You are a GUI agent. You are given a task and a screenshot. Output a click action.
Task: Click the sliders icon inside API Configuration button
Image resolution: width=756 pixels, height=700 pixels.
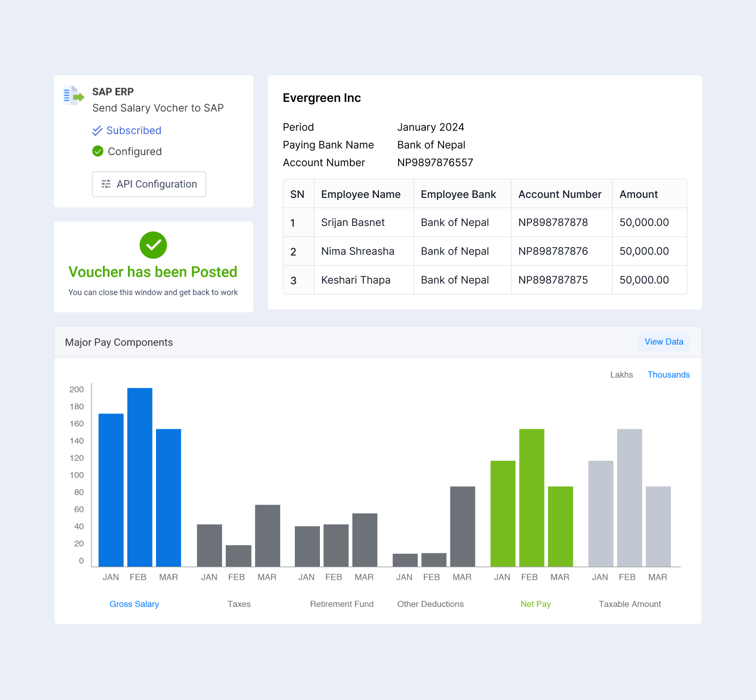pyautogui.click(x=105, y=184)
